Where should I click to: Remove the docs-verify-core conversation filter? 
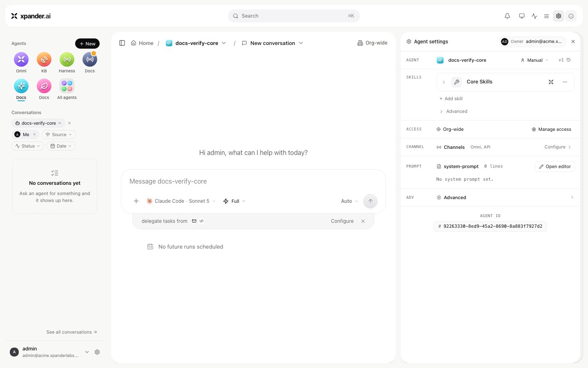click(x=69, y=123)
